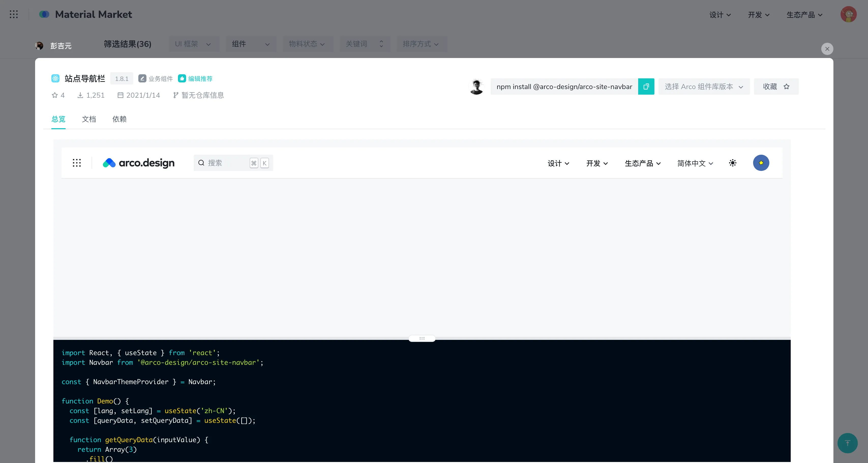This screenshot has width=868, height=463.
Task: Open the UI 框架 filter dropdown
Action: coord(194,44)
